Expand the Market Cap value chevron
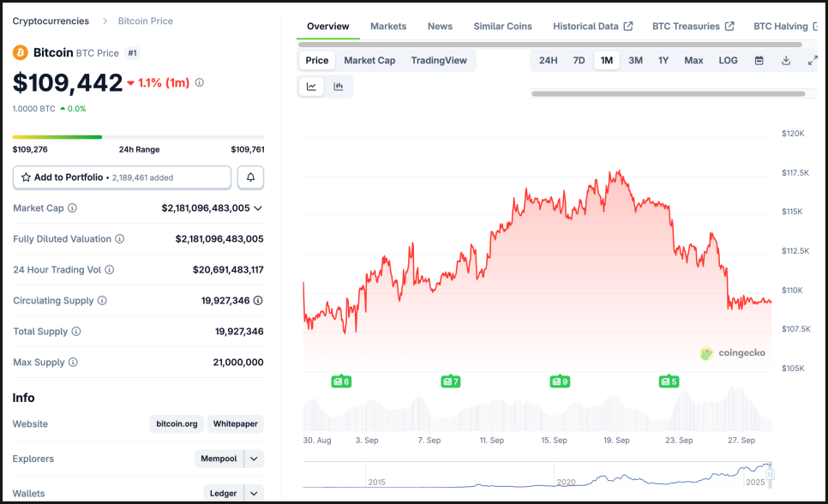The width and height of the screenshot is (828, 504). coord(258,208)
